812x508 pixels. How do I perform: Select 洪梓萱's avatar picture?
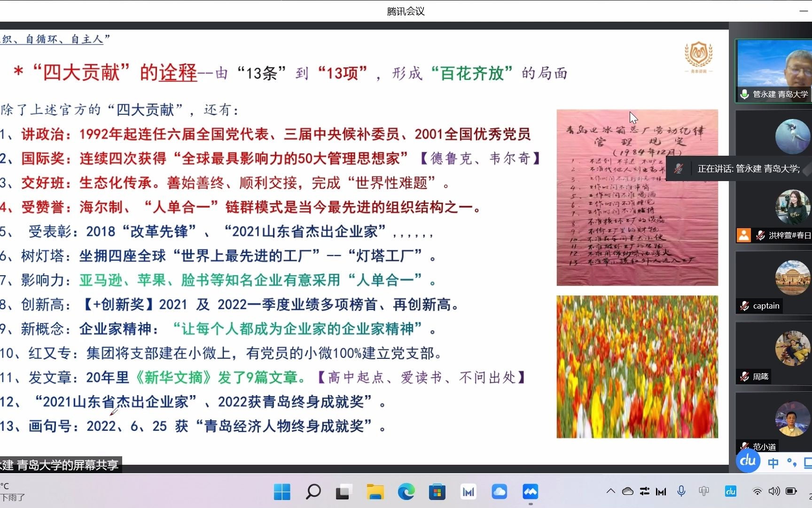point(793,207)
